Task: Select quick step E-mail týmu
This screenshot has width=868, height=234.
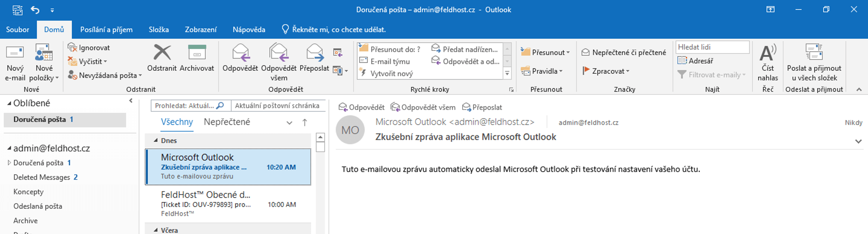Action: tap(385, 62)
